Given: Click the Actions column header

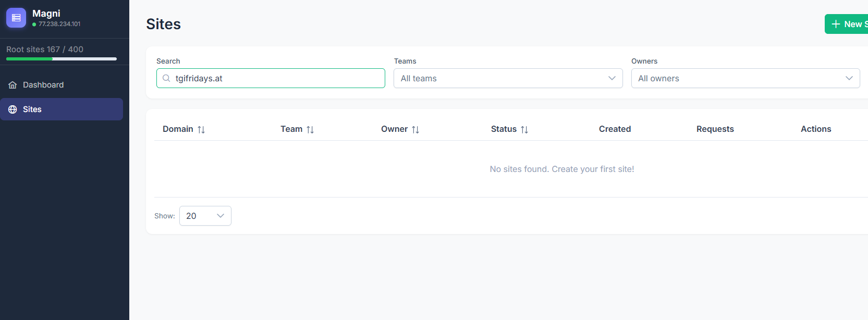Looking at the screenshot, I should coord(816,129).
